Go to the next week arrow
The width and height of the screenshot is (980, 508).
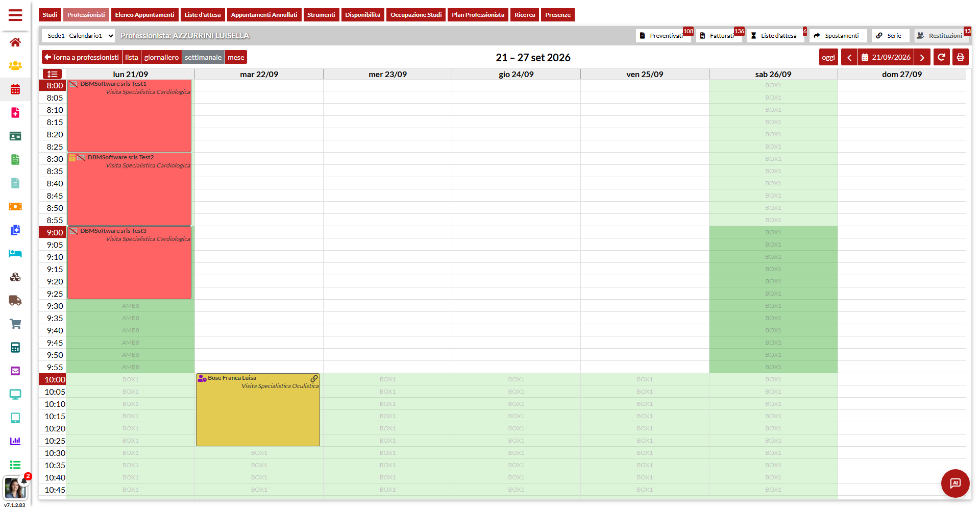[x=922, y=57]
